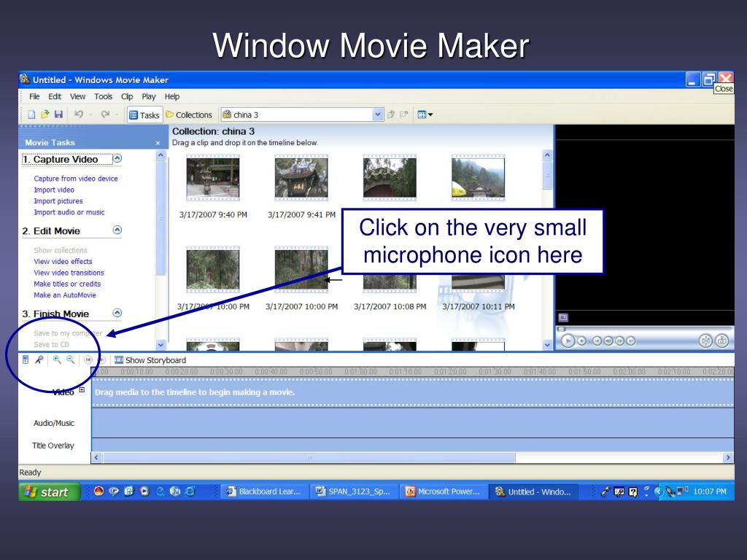Click the monitor Play button
This screenshot has width=747, height=560.
point(568,341)
